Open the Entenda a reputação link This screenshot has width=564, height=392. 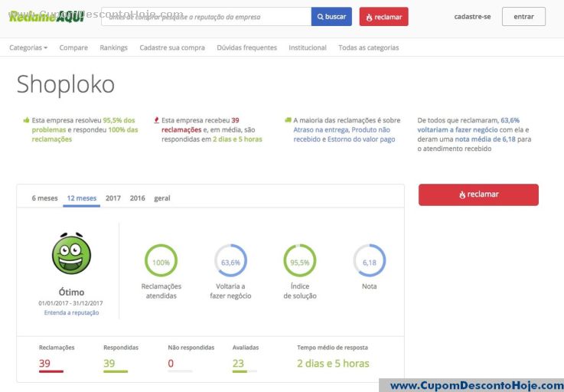(x=71, y=312)
